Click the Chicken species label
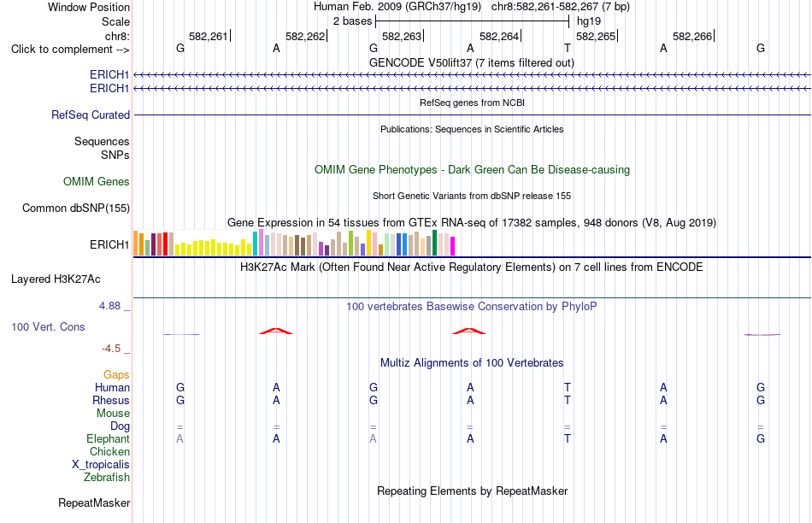812x523 pixels. click(109, 451)
